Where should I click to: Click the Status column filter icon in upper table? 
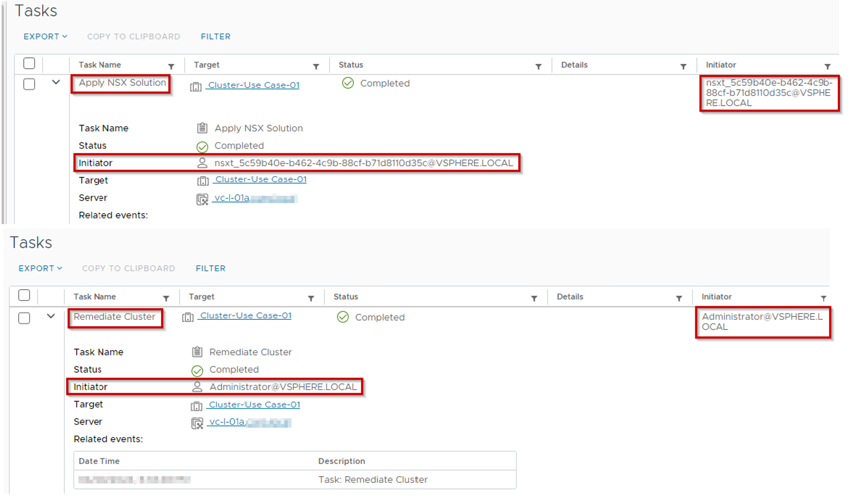538,66
